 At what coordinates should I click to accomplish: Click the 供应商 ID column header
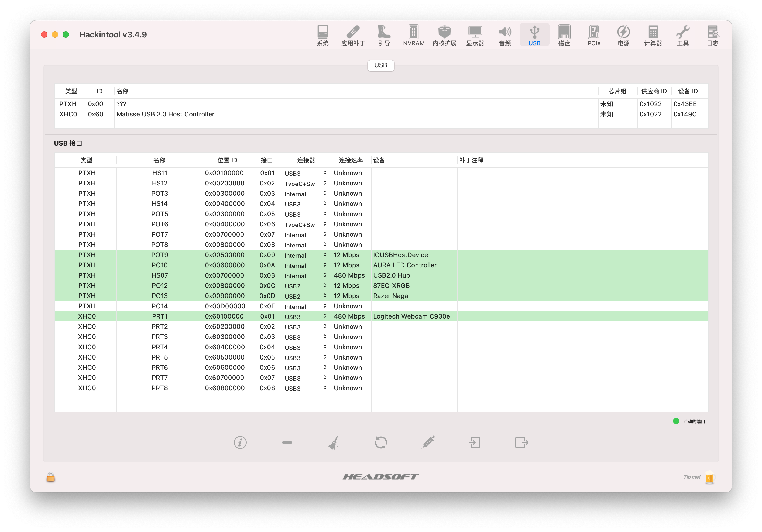[x=654, y=91]
